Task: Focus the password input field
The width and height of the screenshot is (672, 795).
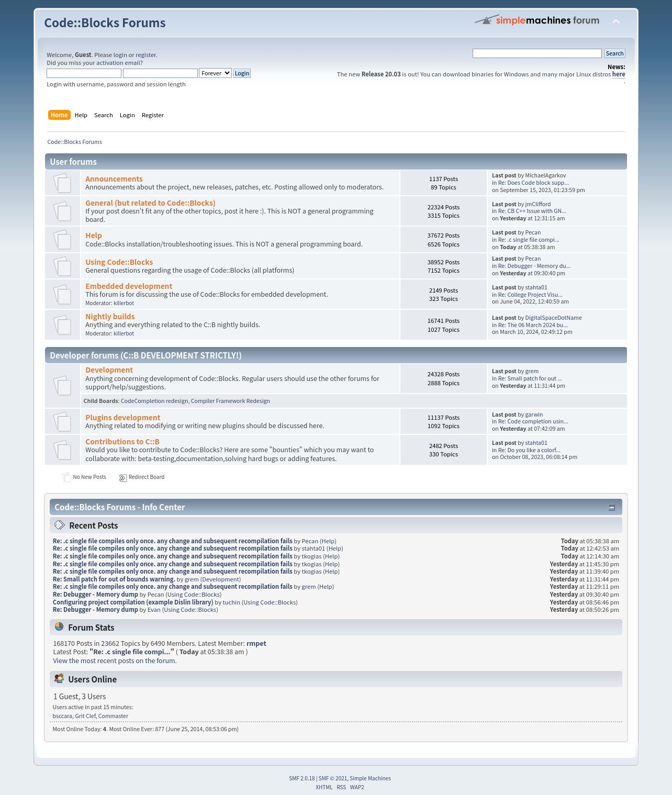Action: pyautogui.click(x=160, y=73)
